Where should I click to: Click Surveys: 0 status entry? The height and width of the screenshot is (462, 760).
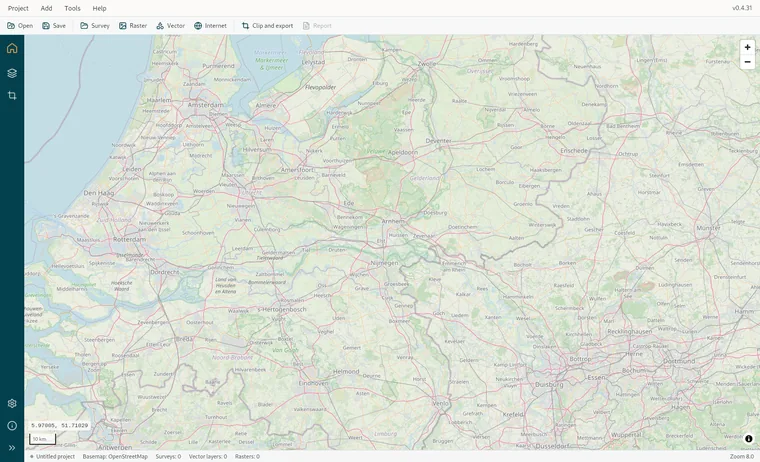point(168,457)
